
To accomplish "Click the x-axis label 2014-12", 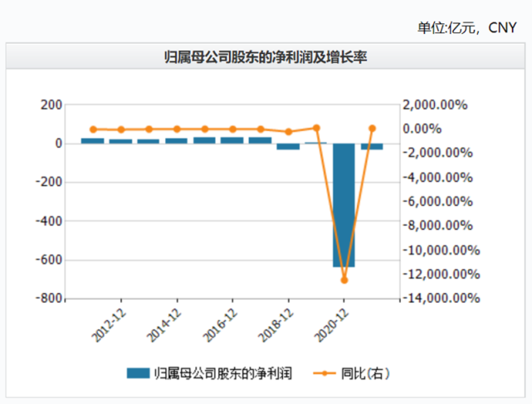I will tap(164, 326).
